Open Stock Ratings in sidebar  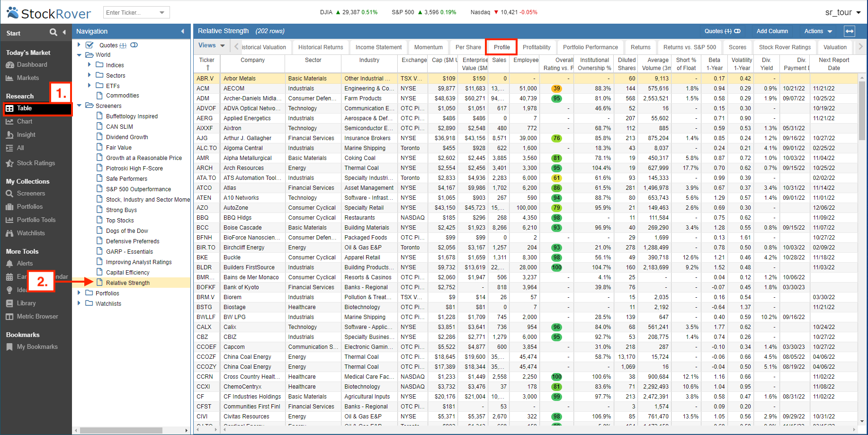[x=36, y=163]
